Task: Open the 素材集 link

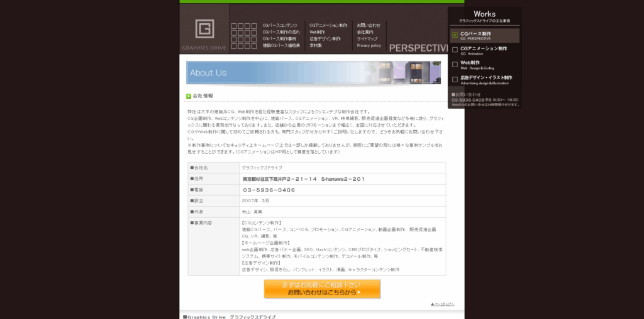Action: (316, 46)
